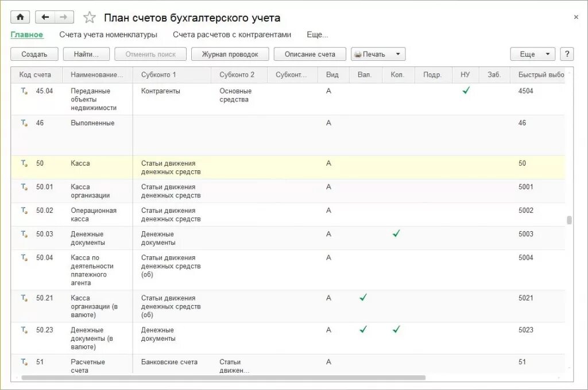Open the Главное section
Image resolution: width=588 pixels, height=390 pixels.
point(27,34)
